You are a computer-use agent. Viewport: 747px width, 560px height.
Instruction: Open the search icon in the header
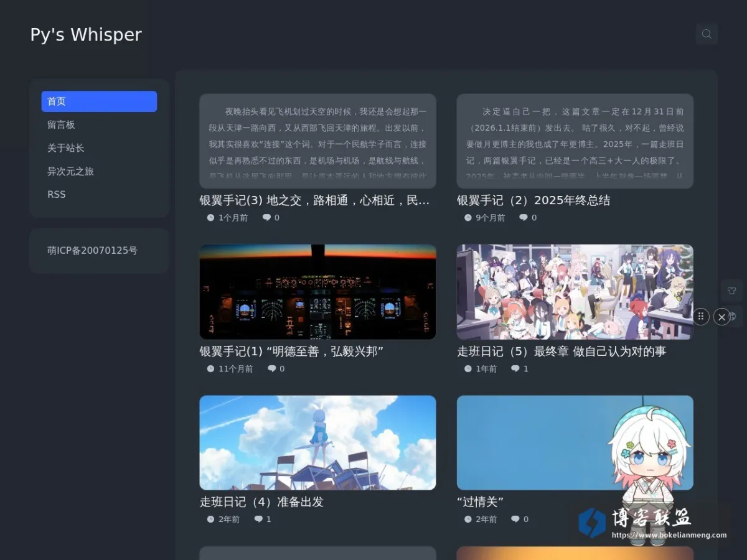(x=707, y=34)
